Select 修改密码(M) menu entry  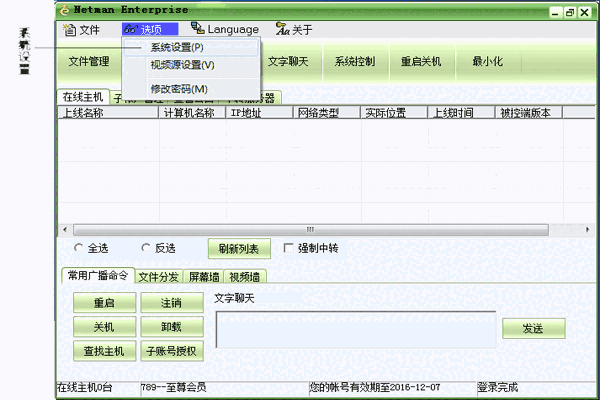click(x=179, y=89)
